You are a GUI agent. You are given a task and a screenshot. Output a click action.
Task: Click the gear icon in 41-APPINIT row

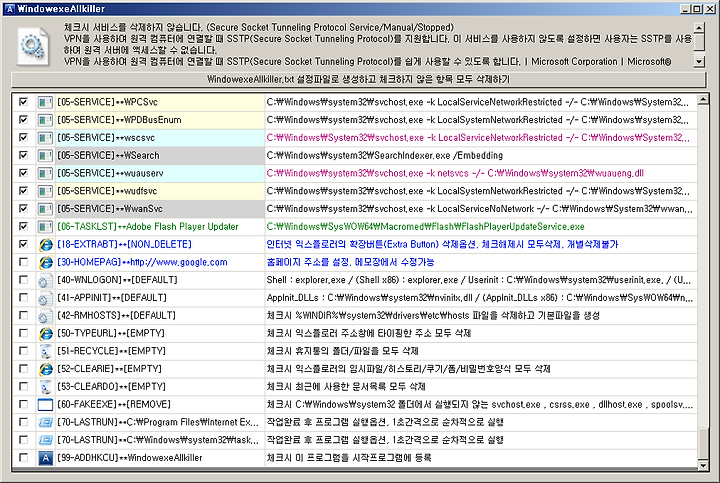click(x=45, y=298)
